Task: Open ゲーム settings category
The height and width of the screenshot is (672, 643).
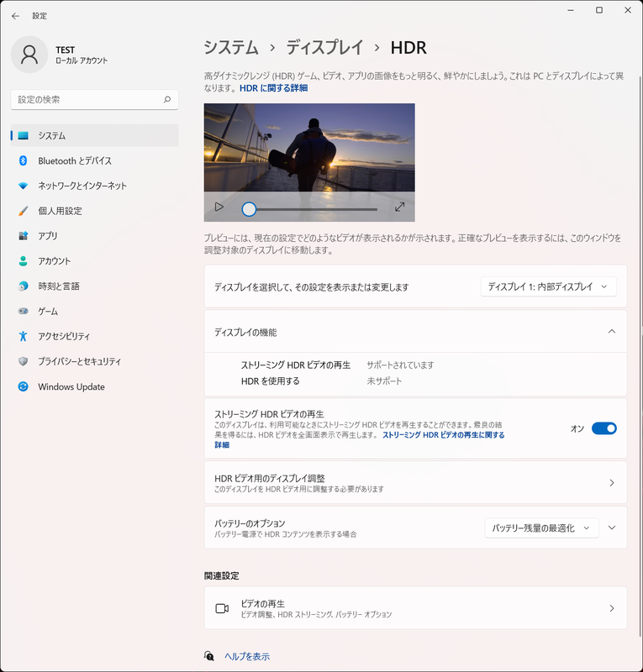Action: [x=94, y=311]
